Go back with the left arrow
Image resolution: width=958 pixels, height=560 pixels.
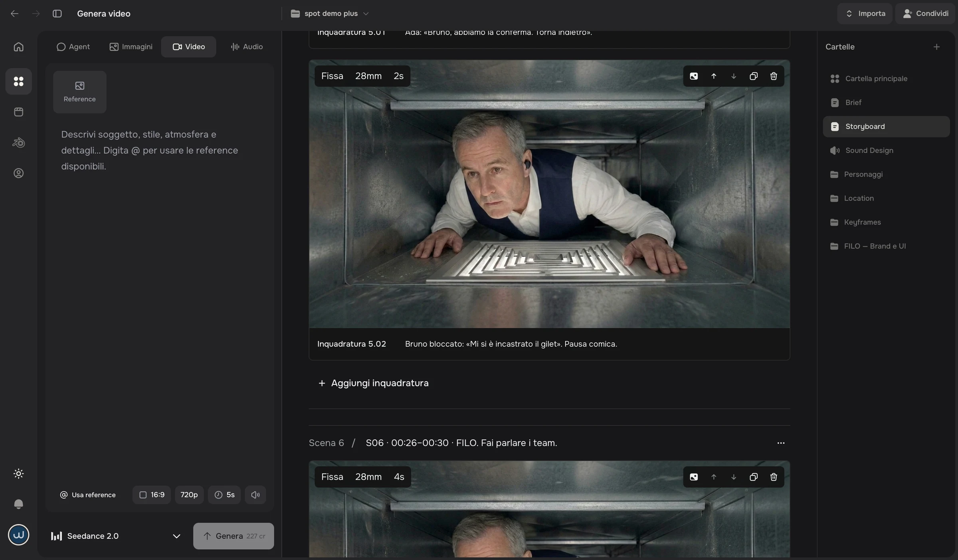(15, 14)
